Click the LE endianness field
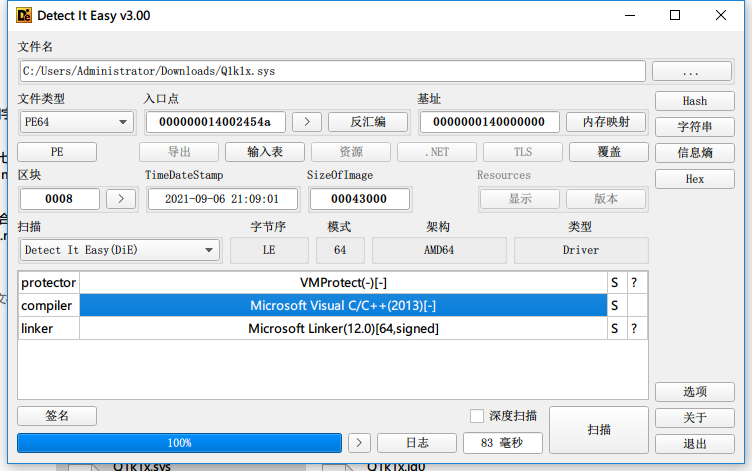This screenshot has height=471, width=752. tap(269, 250)
